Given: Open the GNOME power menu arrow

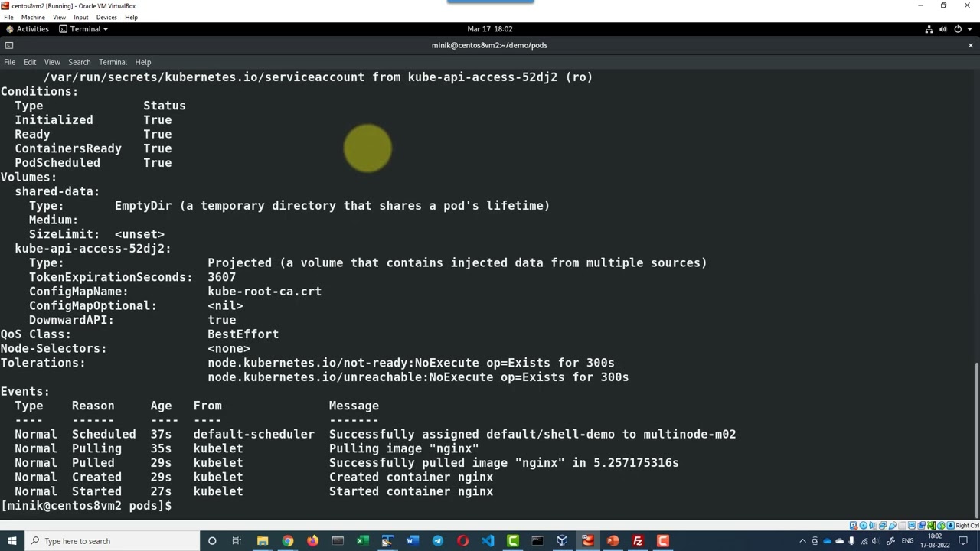Looking at the screenshot, I should (x=970, y=29).
